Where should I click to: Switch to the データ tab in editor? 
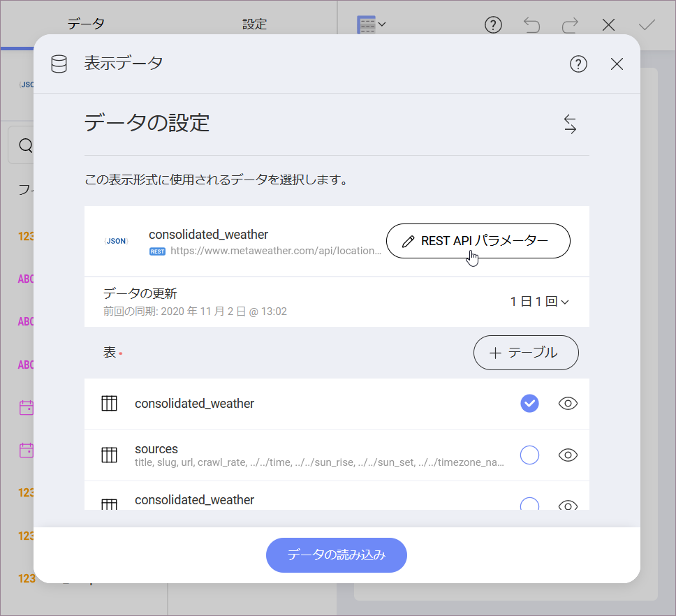(x=86, y=24)
